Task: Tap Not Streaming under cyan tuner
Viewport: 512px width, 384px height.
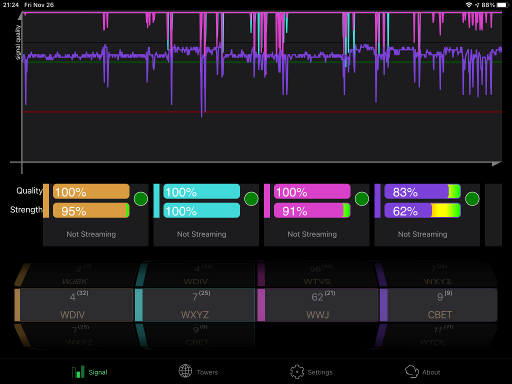Action: (202, 234)
